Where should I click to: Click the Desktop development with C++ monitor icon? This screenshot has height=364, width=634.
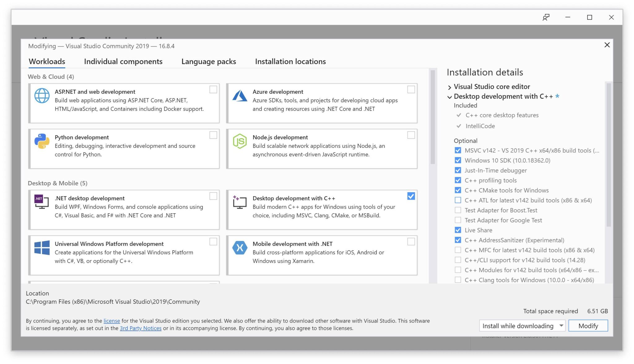[240, 202]
